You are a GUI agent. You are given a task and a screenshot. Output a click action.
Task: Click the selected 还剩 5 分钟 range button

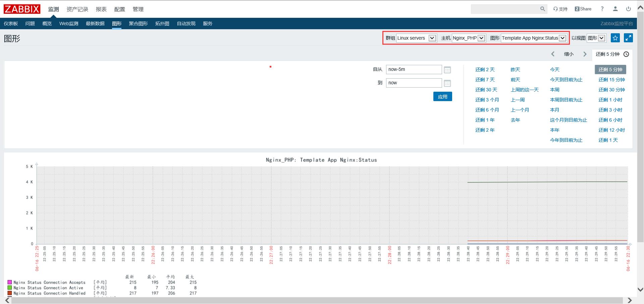[610, 70]
